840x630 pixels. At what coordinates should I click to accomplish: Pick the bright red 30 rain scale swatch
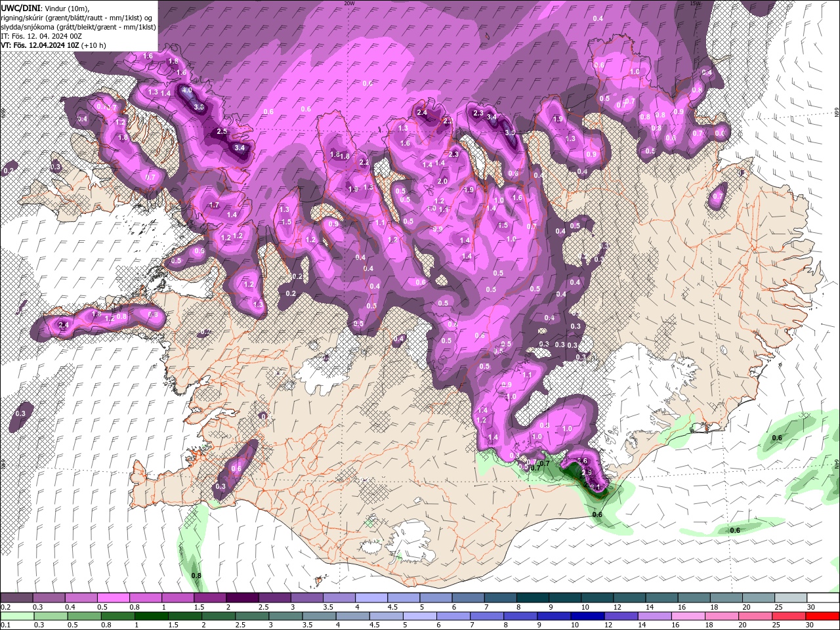[823, 616]
